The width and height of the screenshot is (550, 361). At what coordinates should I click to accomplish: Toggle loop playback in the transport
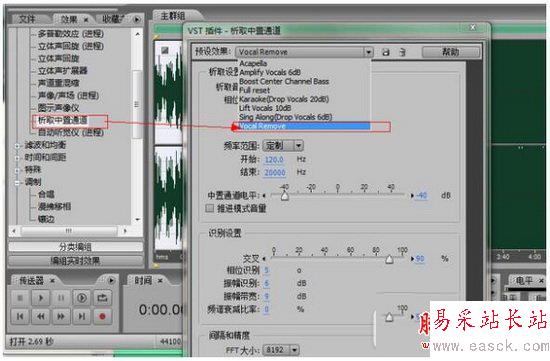[102, 298]
